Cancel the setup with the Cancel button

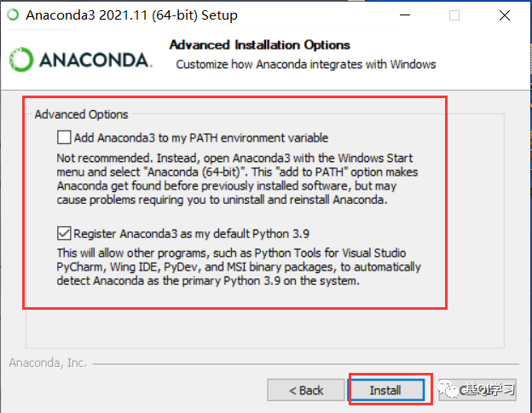(x=477, y=390)
